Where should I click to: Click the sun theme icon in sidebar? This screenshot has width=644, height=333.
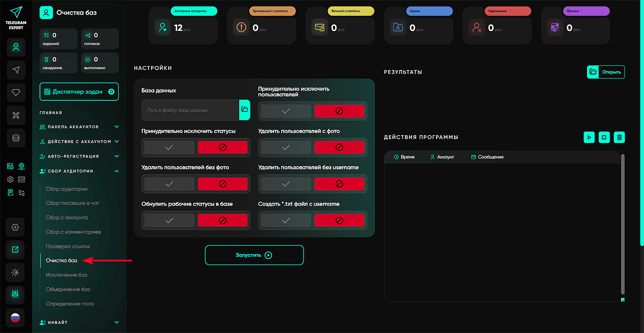point(15,272)
